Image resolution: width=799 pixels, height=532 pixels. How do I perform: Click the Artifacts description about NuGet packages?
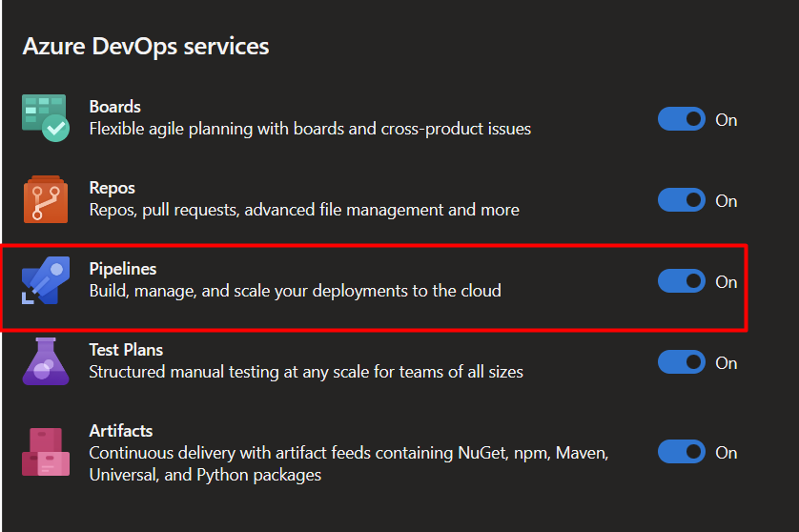[x=349, y=463]
